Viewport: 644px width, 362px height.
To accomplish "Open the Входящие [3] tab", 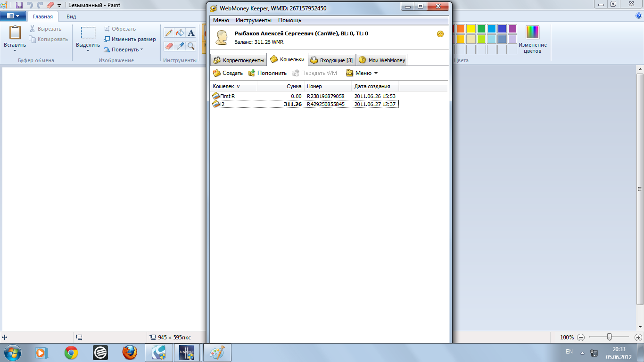I will coord(331,60).
